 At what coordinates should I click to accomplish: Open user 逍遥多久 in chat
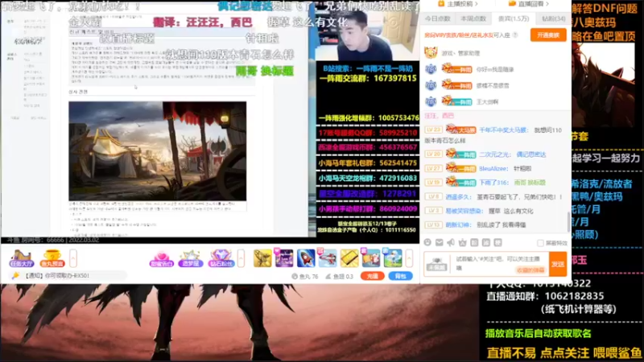458,197
